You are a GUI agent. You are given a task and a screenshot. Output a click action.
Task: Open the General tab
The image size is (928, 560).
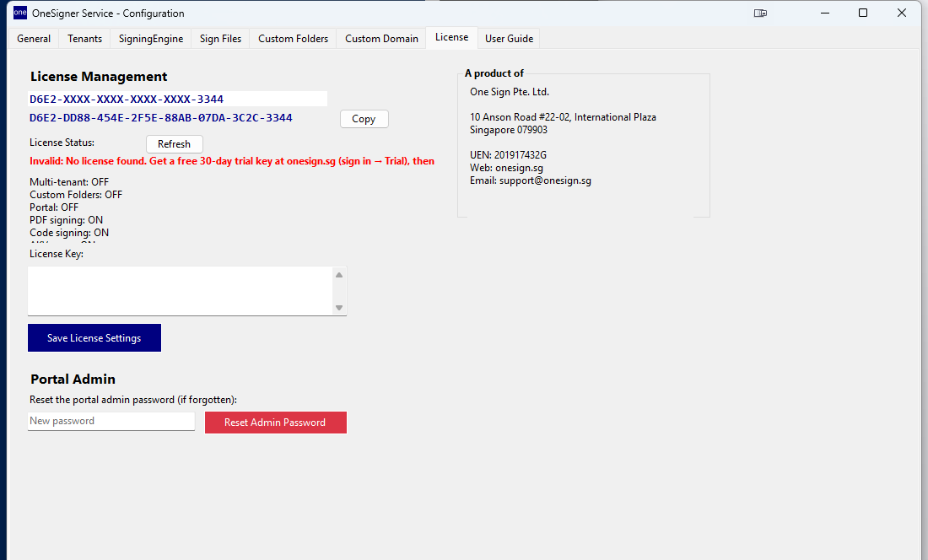(x=34, y=39)
